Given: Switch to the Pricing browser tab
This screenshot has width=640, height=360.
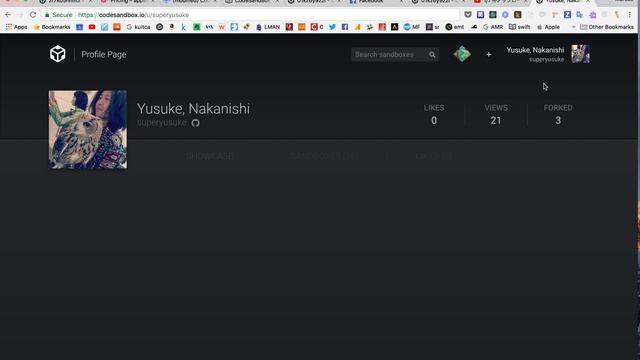Looking at the screenshot, I should [128, 2].
